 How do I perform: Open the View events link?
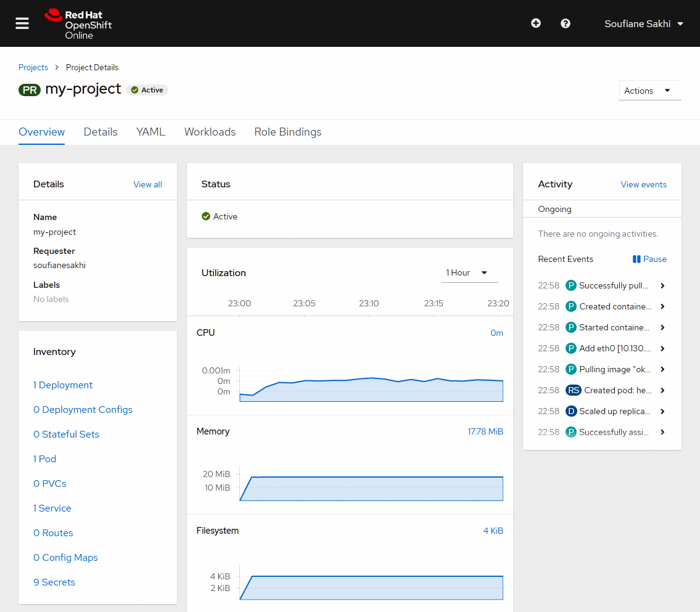(643, 184)
